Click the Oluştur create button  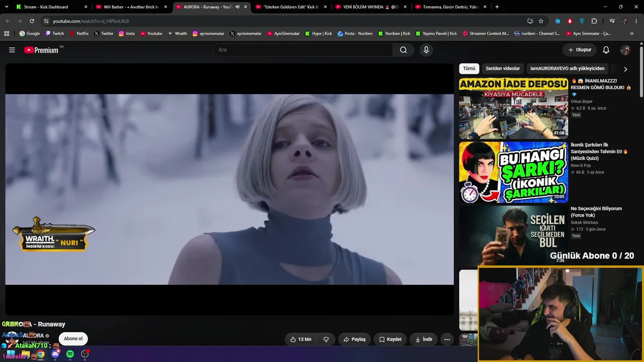click(580, 50)
